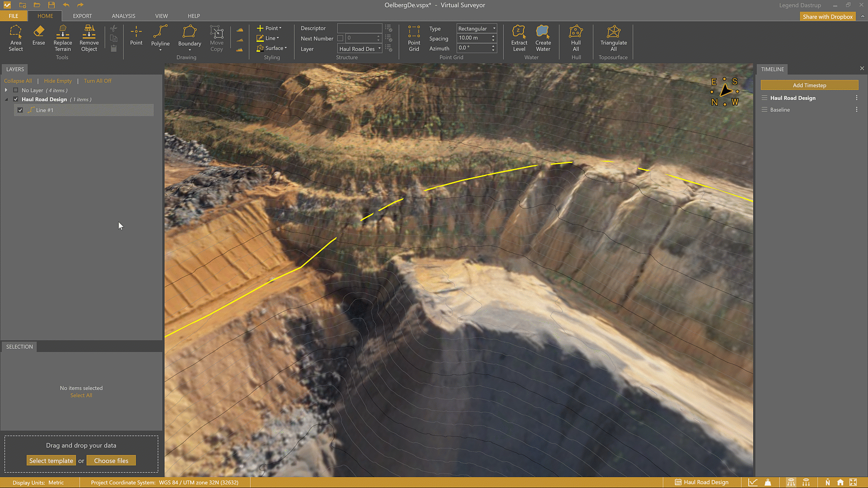The width and height of the screenshot is (868, 488).
Task: Click the Descriptor input field
Action: point(359,28)
